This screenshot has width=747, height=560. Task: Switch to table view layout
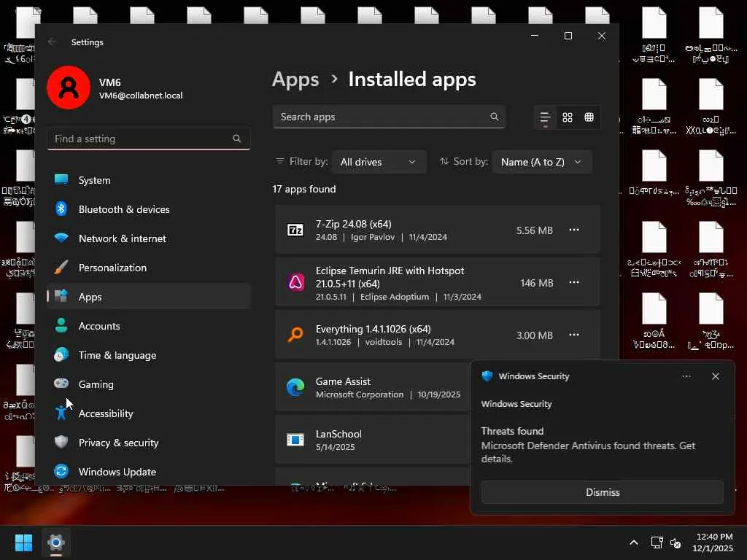[589, 117]
